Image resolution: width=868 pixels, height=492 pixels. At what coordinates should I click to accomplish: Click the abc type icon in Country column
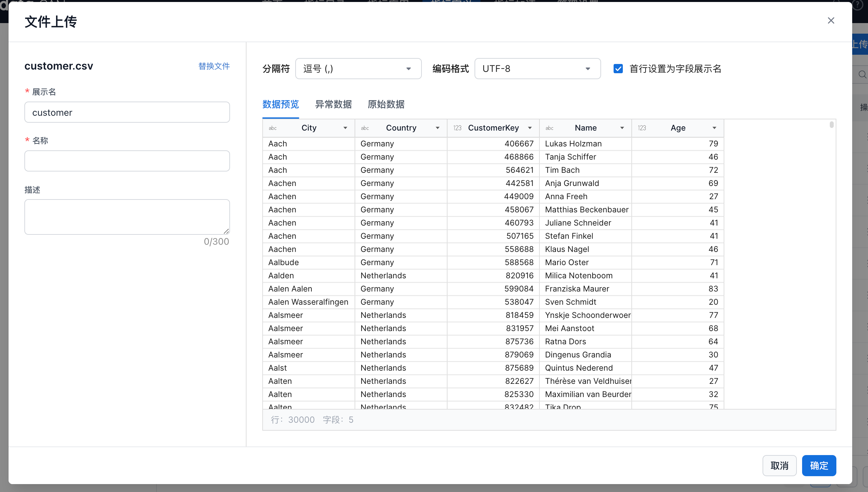click(x=364, y=128)
